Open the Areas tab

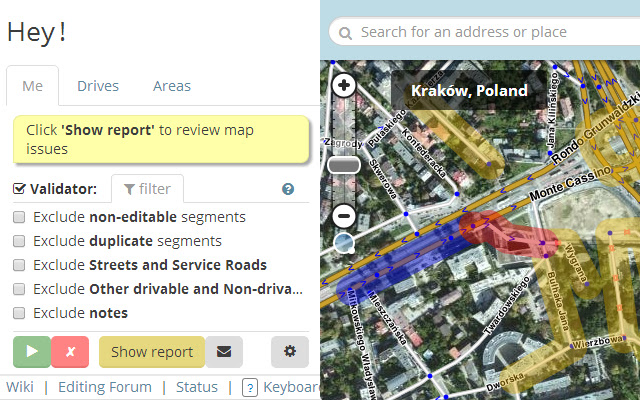pos(172,86)
